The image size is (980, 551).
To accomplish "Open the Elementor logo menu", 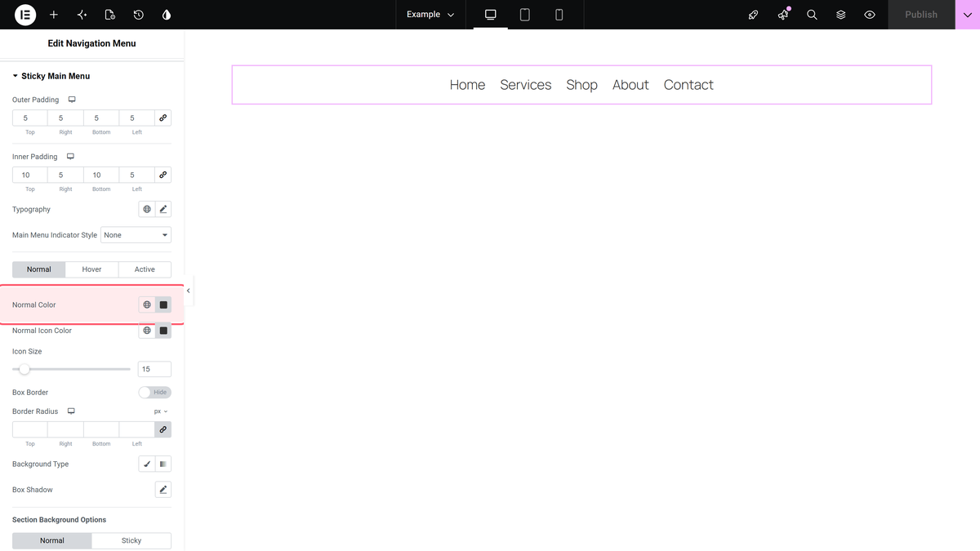I will click(x=25, y=15).
